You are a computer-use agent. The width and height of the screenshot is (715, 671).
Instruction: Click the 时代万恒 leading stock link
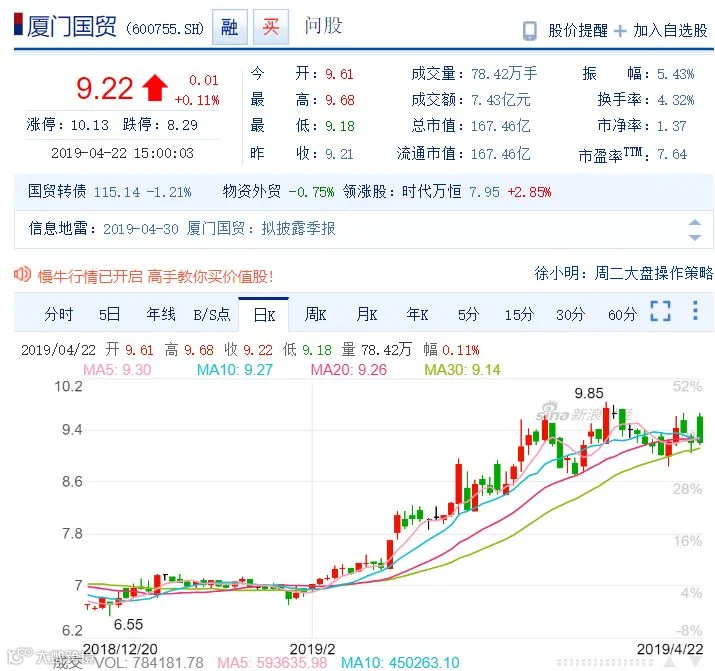431,191
